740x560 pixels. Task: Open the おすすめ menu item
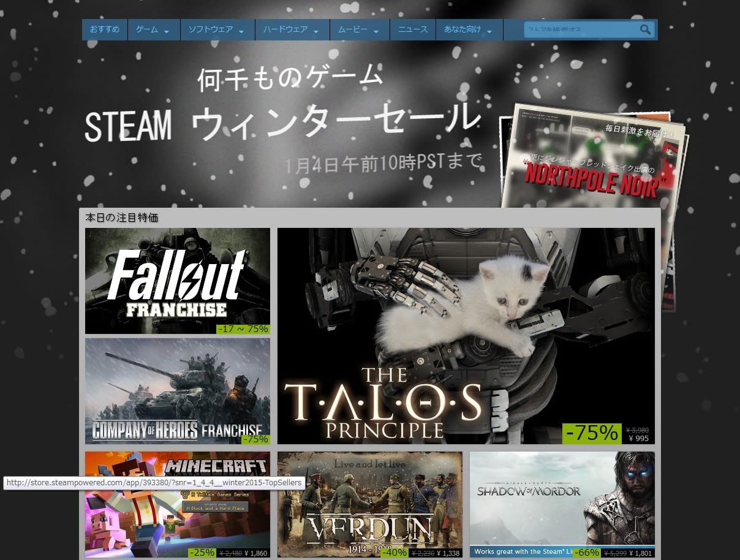105,29
